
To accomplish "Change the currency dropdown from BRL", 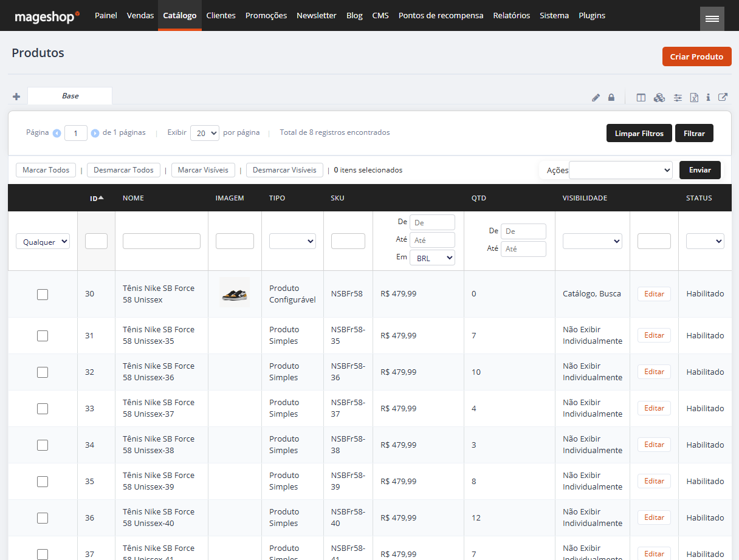I will click(431, 257).
